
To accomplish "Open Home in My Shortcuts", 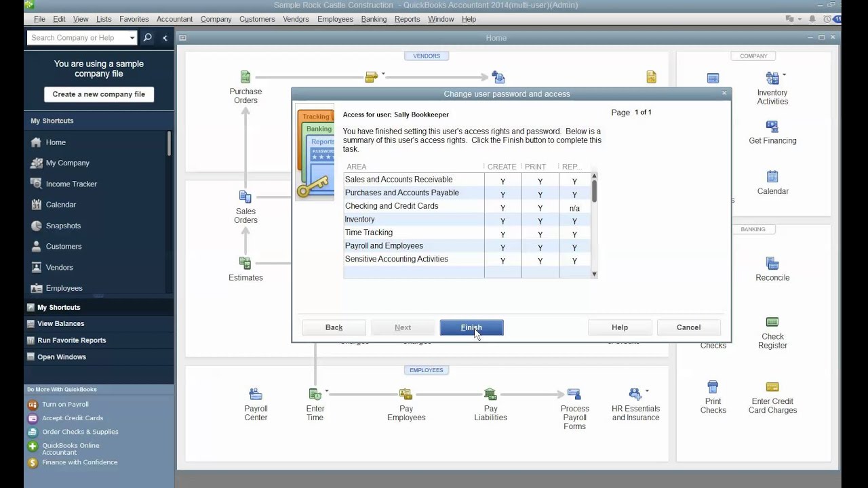I will point(56,142).
